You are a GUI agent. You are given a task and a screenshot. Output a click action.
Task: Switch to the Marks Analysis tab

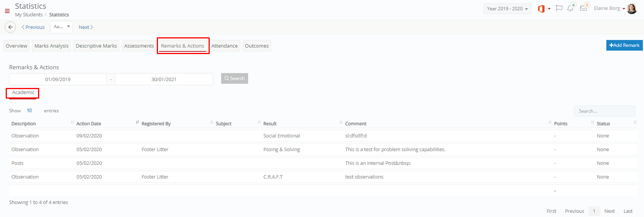[x=51, y=46]
